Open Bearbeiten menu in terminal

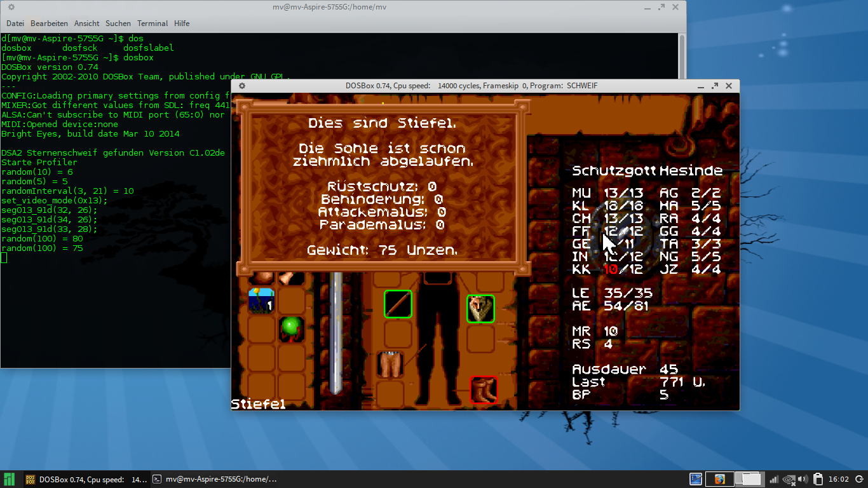(49, 24)
